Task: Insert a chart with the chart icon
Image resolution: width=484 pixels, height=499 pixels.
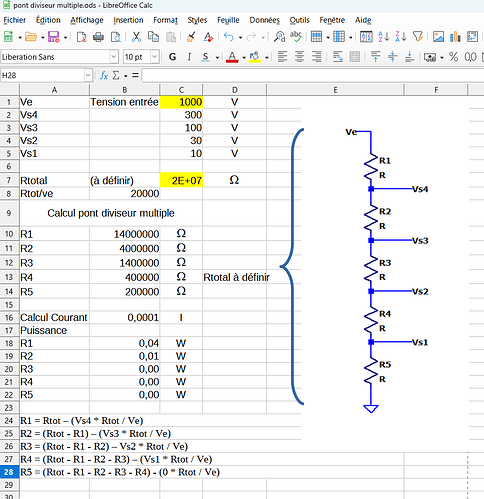Action: (455, 37)
